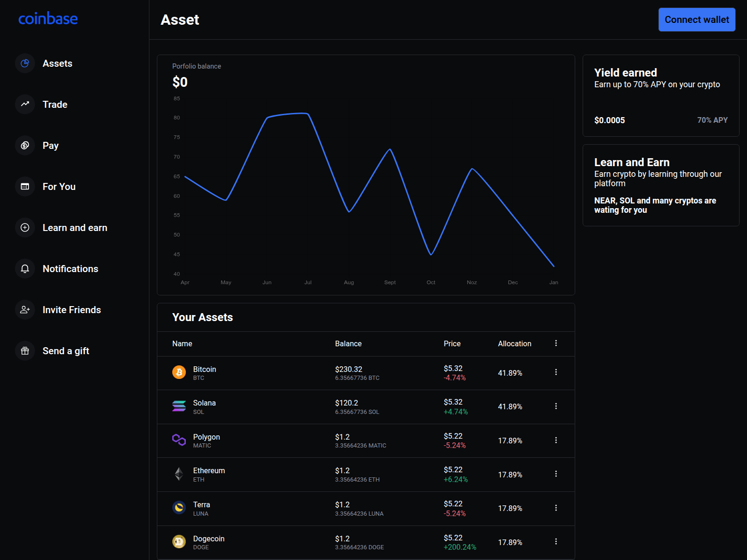Click the Trade trending-arrow icon
Image resolution: width=747 pixels, height=560 pixels.
pos(25,105)
